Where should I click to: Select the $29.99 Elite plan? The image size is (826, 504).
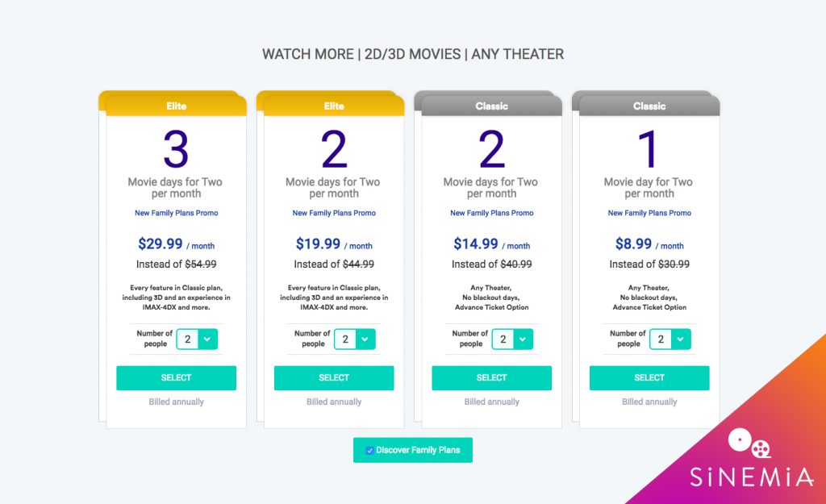tap(176, 377)
